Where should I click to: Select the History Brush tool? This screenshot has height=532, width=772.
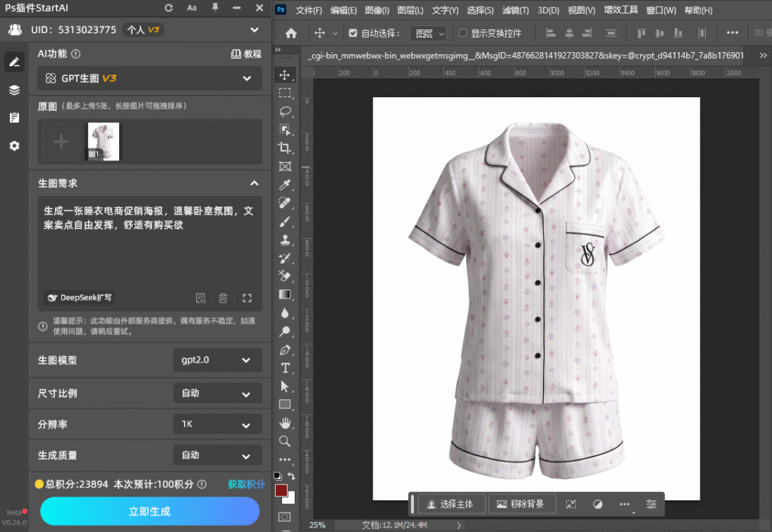tap(284, 258)
